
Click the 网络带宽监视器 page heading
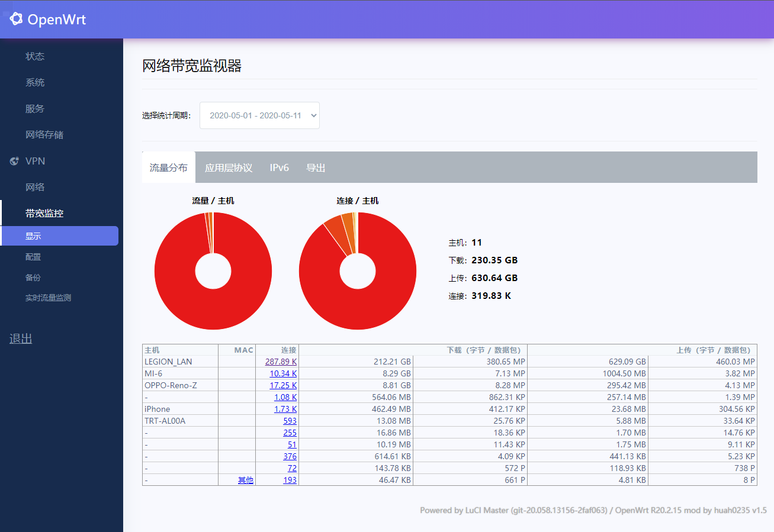(x=192, y=66)
